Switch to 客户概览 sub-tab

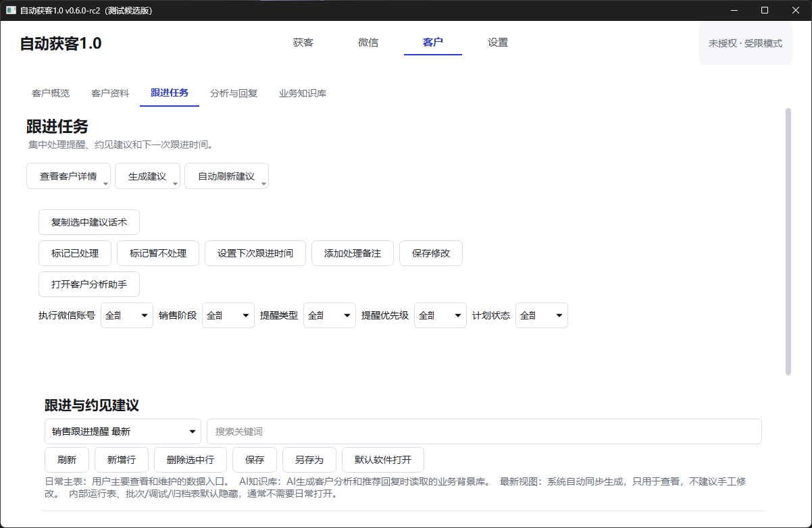click(51, 93)
